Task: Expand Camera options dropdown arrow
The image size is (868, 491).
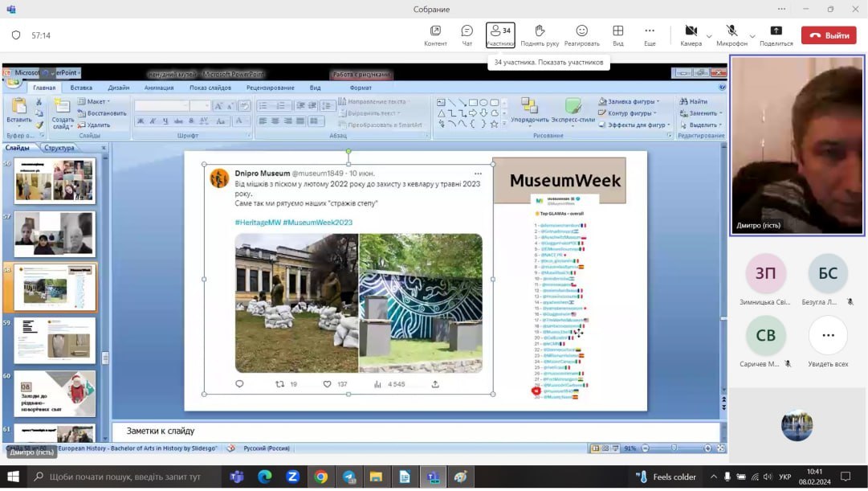Action: point(709,36)
